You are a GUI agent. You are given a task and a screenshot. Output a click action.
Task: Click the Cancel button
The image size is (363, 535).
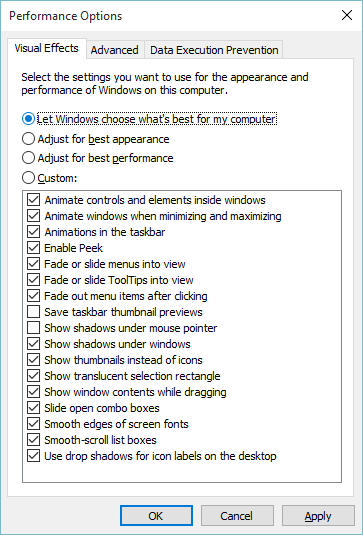237,516
